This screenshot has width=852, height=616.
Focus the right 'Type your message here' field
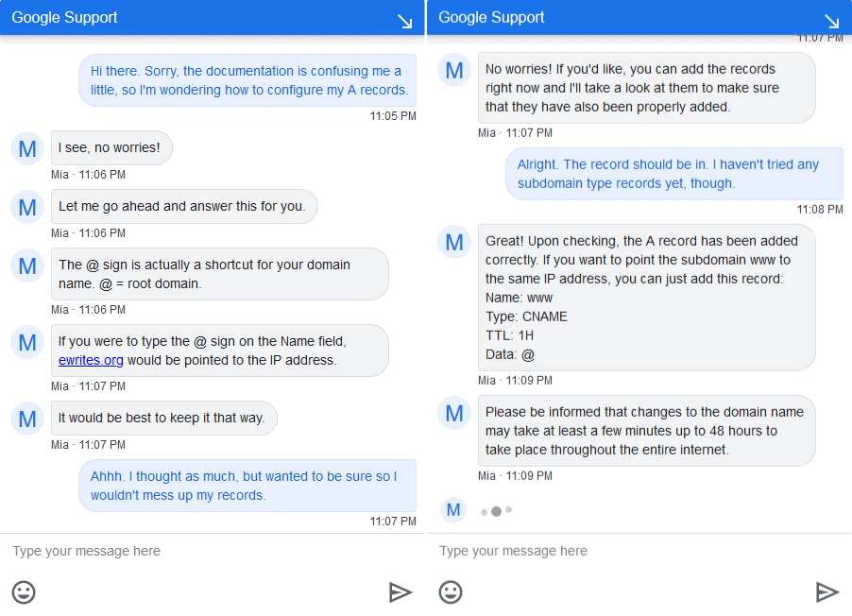click(x=639, y=551)
